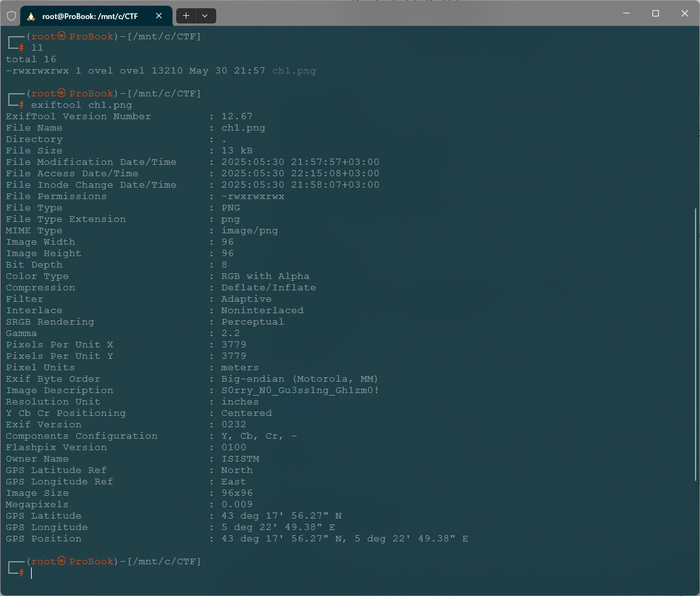700x596 pixels.
Task: Click the 'Image Description' field label
Action: pos(60,390)
